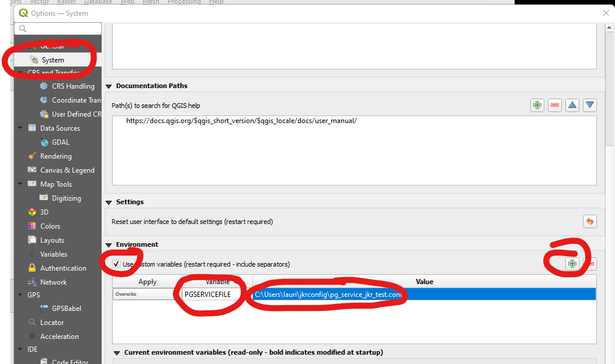Viewport: 615px width, 364px height.
Task: Open Layouts options
Action: (52, 240)
